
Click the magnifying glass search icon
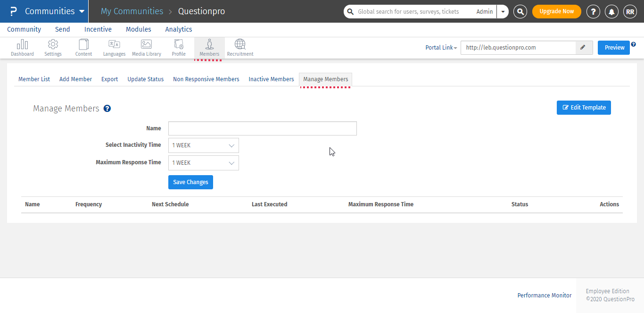coord(520,11)
